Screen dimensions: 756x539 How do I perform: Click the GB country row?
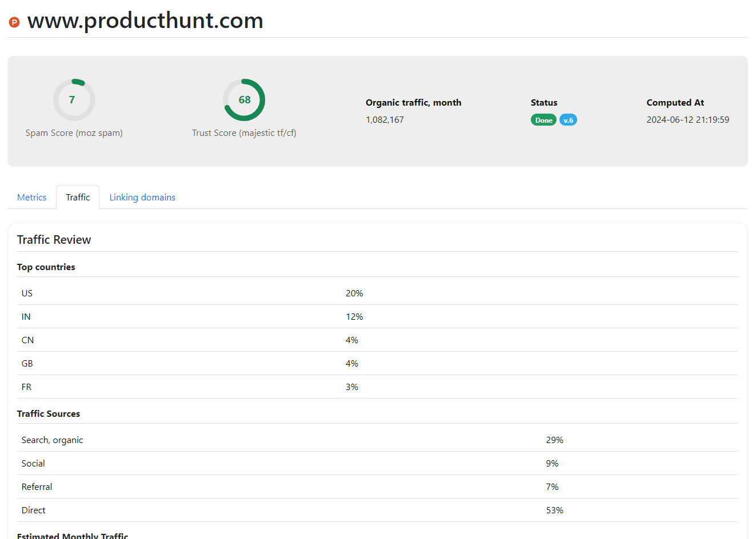pyautogui.click(x=378, y=364)
